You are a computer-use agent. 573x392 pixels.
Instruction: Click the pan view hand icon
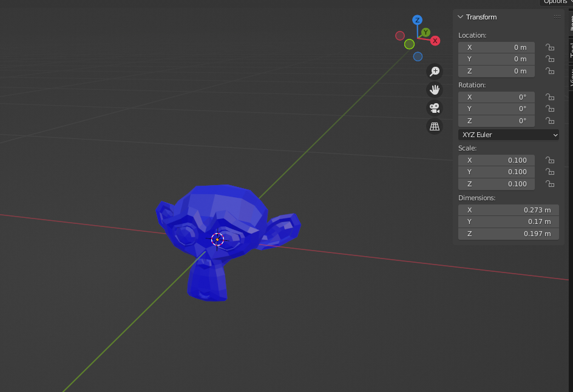pos(435,90)
